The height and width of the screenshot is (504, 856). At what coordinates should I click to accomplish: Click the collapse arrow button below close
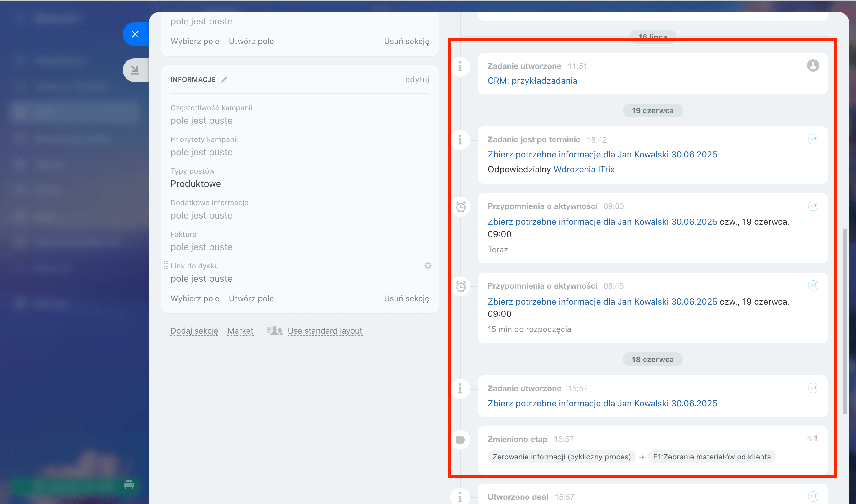click(135, 70)
